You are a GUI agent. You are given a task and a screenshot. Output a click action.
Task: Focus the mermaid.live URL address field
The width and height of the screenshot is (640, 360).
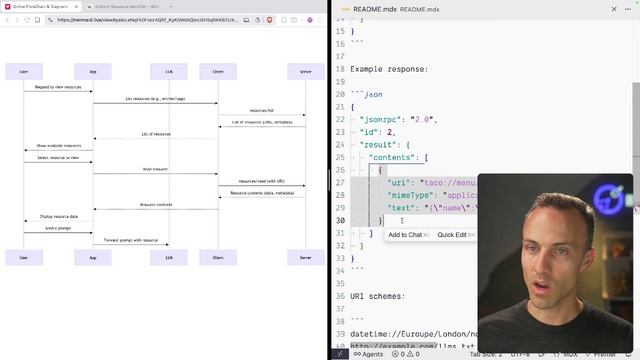(147, 20)
